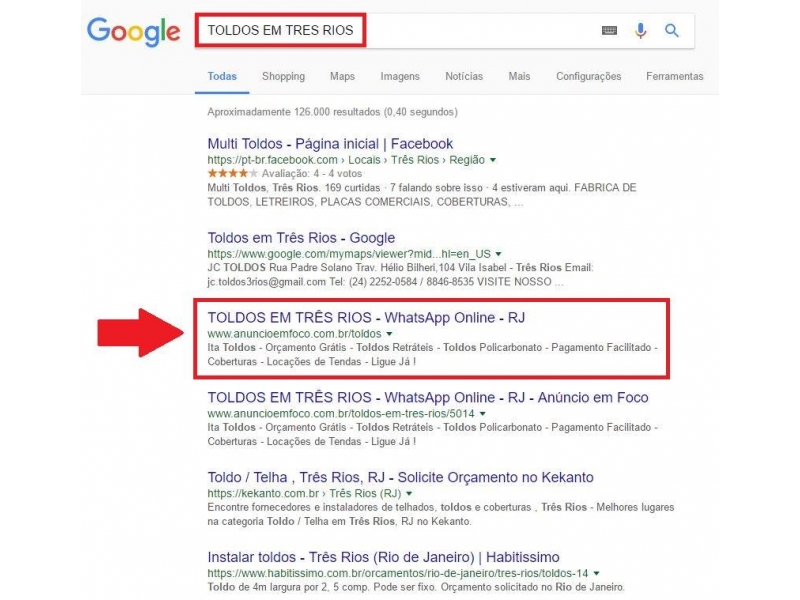This screenshot has width=800, height=600.
Task: Open Instalar toldos Habitissimo result
Action: [383, 557]
